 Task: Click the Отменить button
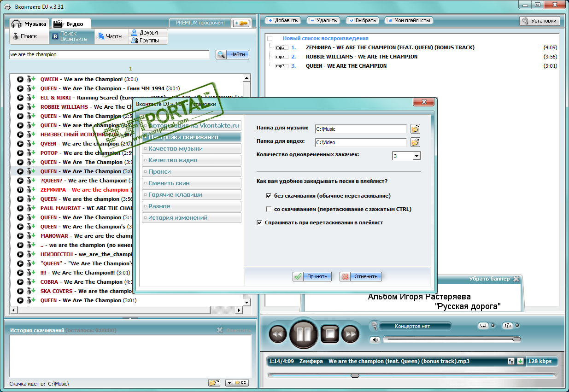point(361,276)
